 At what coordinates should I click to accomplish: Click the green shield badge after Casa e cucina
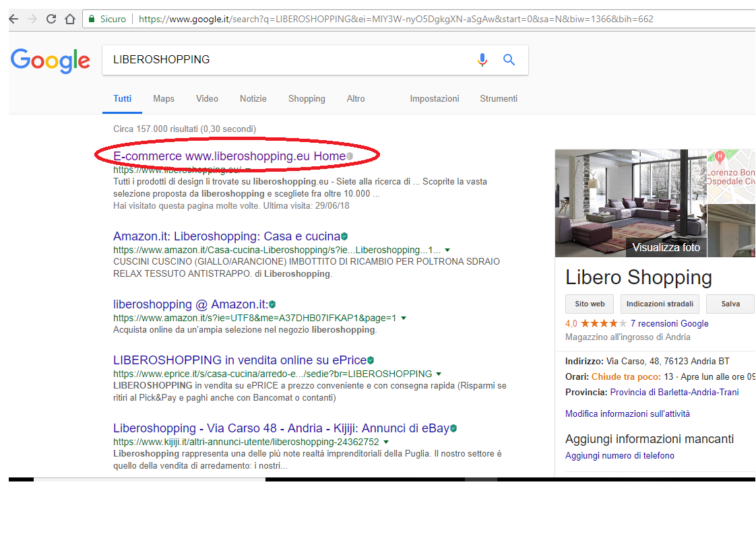[x=344, y=236]
